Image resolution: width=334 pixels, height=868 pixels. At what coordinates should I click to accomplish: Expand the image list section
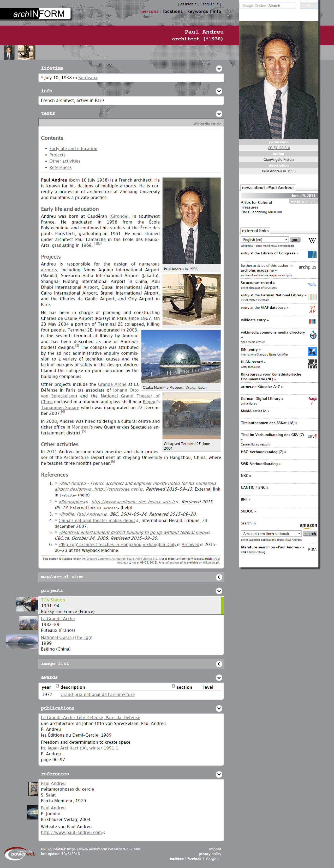point(219,664)
